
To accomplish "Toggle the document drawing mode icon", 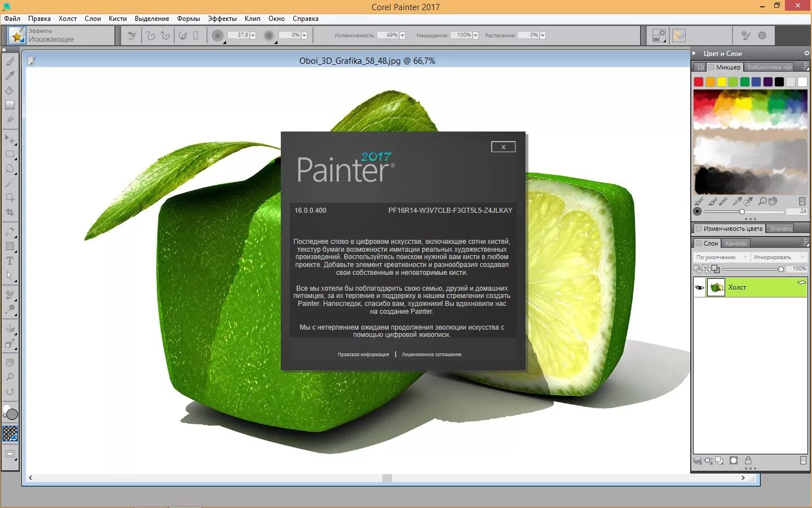I will tap(32, 60).
